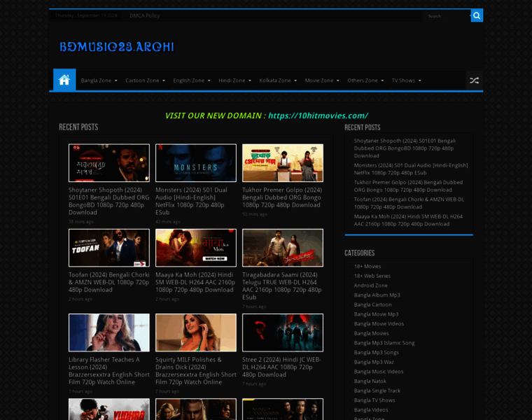This screenshot has height=420, width=532.
Task: Click the random post shuffle icon
Action: [x=474, y=80]
